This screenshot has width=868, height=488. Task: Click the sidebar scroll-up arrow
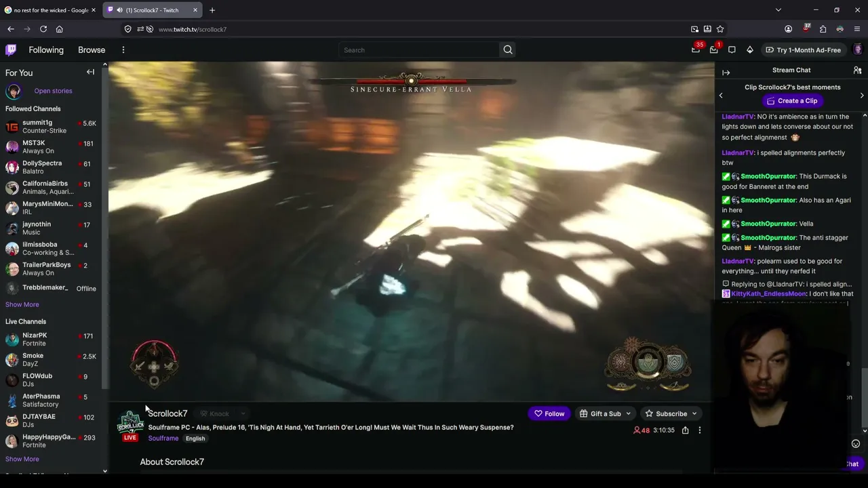point(105,65)
